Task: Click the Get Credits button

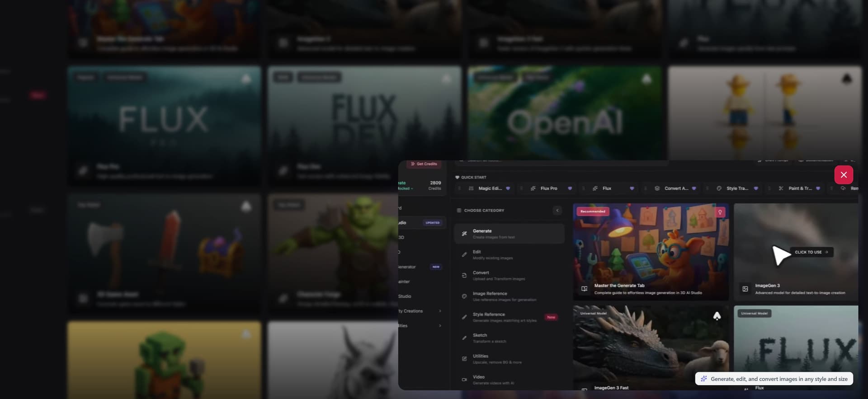Action: pos(424,164)
